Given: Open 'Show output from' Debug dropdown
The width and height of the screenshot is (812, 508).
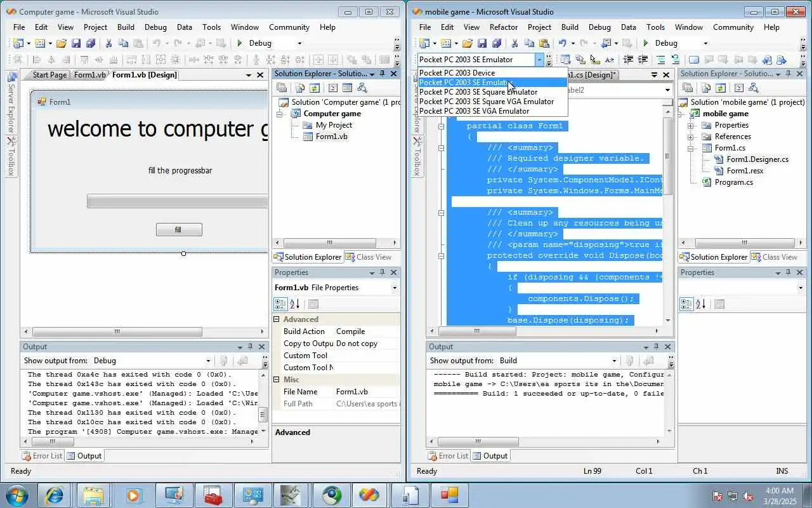Looking at the screenshot, I should click(x=208, y=361).
